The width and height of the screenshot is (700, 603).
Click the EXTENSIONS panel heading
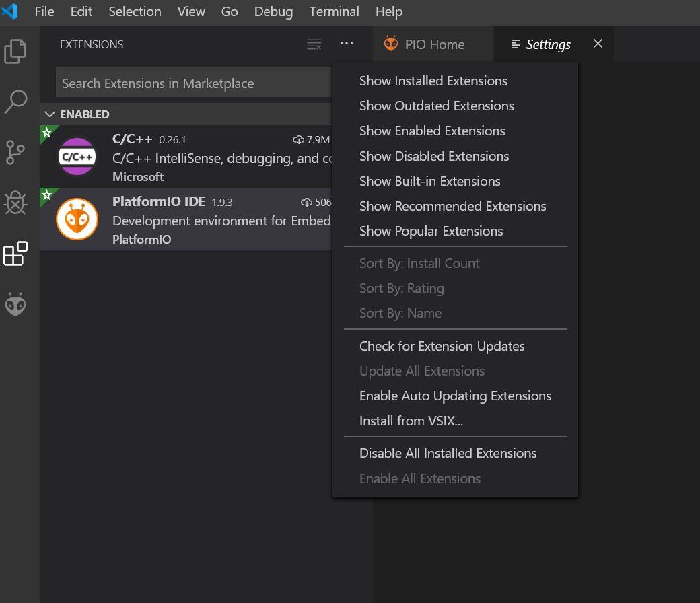pos(92,44)
